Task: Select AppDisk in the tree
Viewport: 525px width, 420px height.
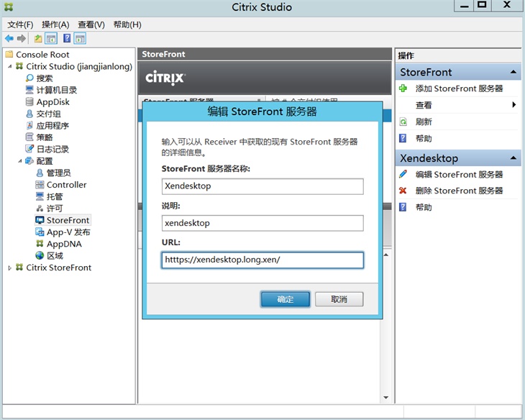Action: pos(53,102)
